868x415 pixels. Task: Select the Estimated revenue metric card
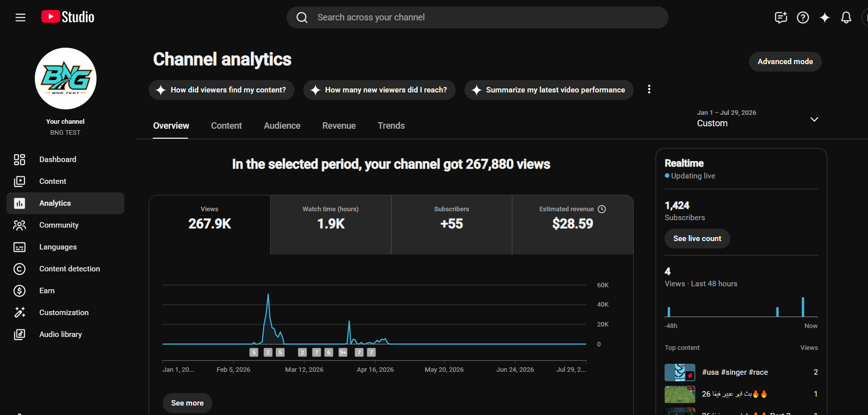click(x=573, y=225)
